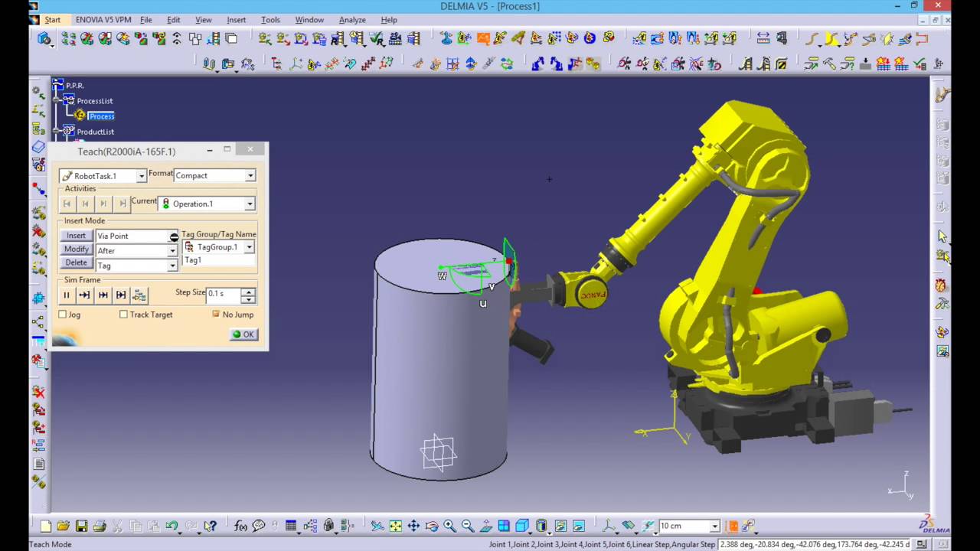Click OK in the Teach dialog
Image resolution: width=980 pixels, height=551 pixels.
point(244,334)
